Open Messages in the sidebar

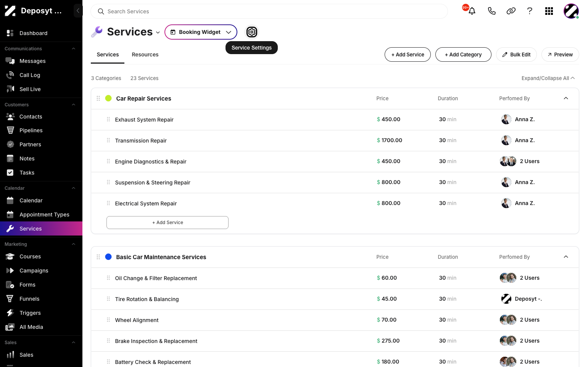click(41, 61)
